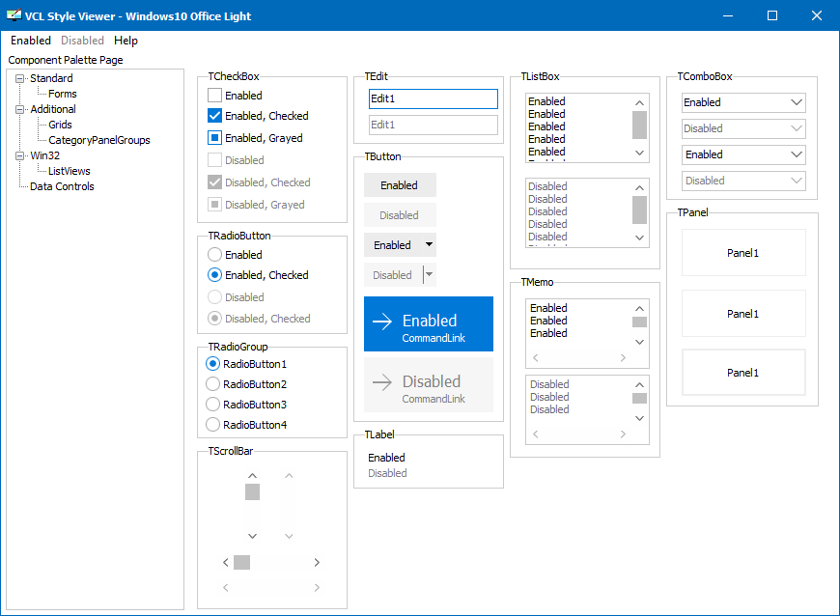840x616 pixels.
Task: Click the third Panel1 panel
Action: 743,373
